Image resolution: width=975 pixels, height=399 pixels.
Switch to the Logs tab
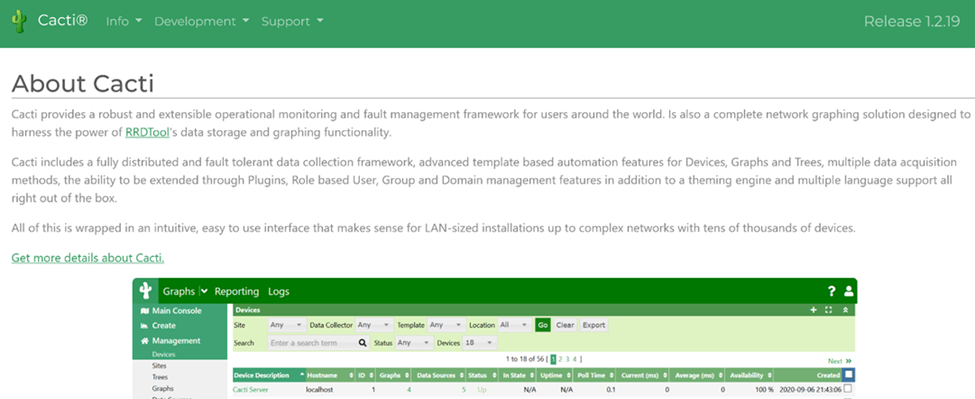tap(279, 291)
